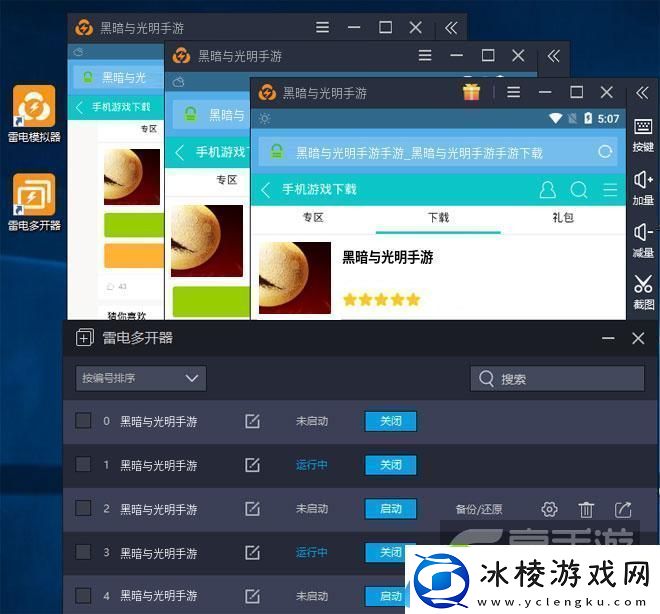Click the address bar in front emulator
The height and width of the screenshot is (614, 660).
(x=438, y=152)
